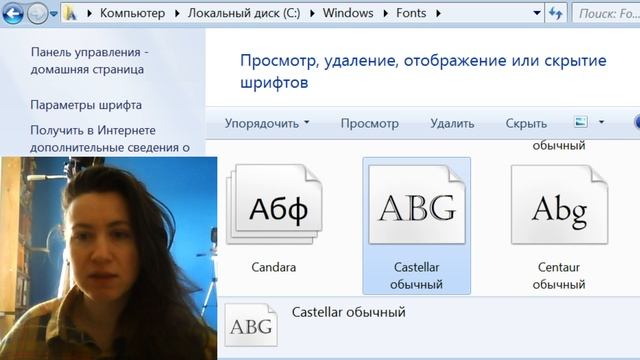Screen dimensions: 640x360
Task: Expand arrow after Windows breadcrumb
Action: [x=385, y=13]
